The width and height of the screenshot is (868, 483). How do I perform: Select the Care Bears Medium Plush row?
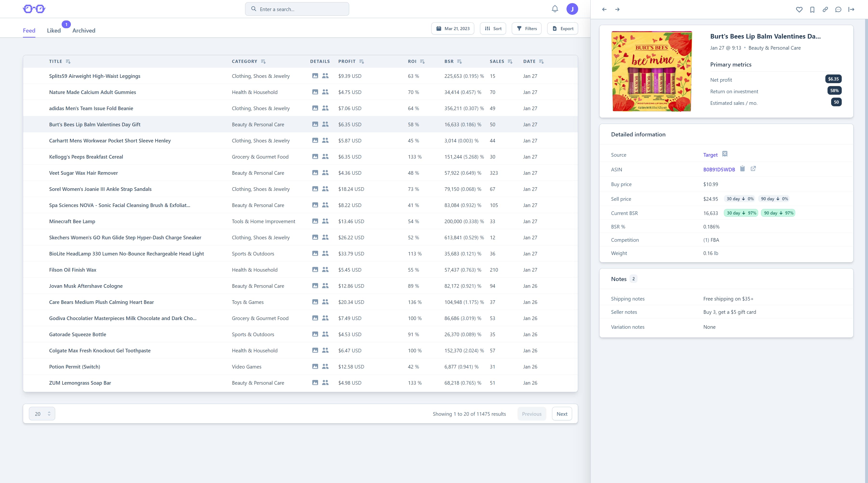[x=300, y=302]
